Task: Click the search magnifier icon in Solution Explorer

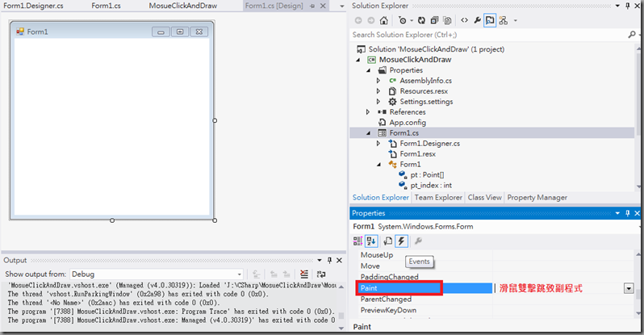Action: [632, 35]
